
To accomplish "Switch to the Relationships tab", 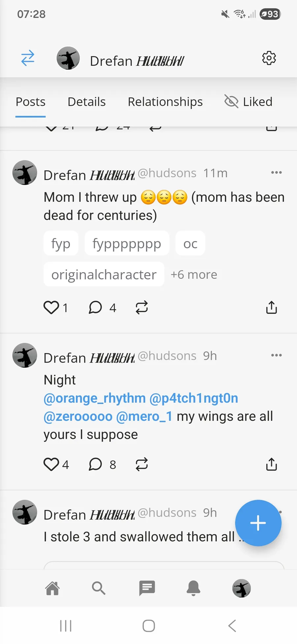I will (x=165, y=102).
